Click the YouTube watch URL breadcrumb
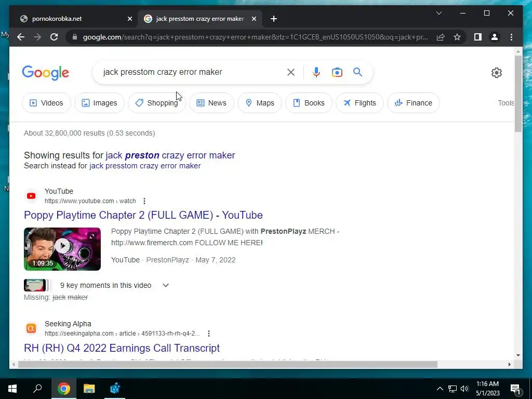 [90, 201]
